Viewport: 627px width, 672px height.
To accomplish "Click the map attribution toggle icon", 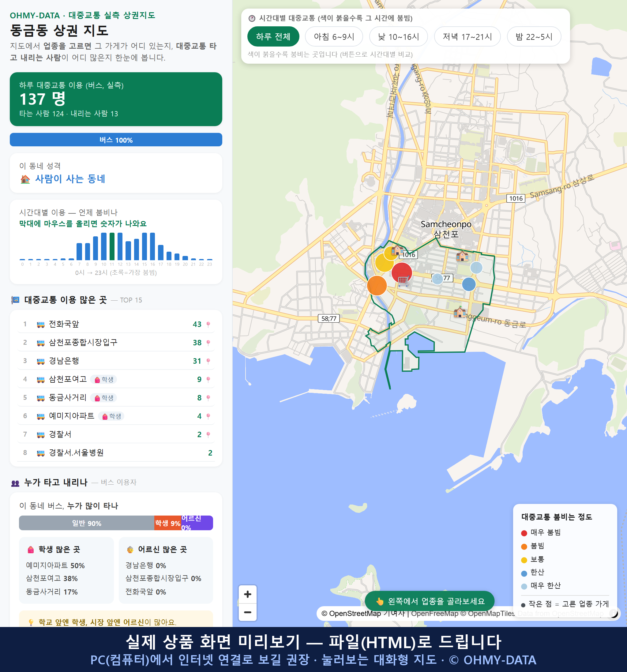I will tap(614, 613).
